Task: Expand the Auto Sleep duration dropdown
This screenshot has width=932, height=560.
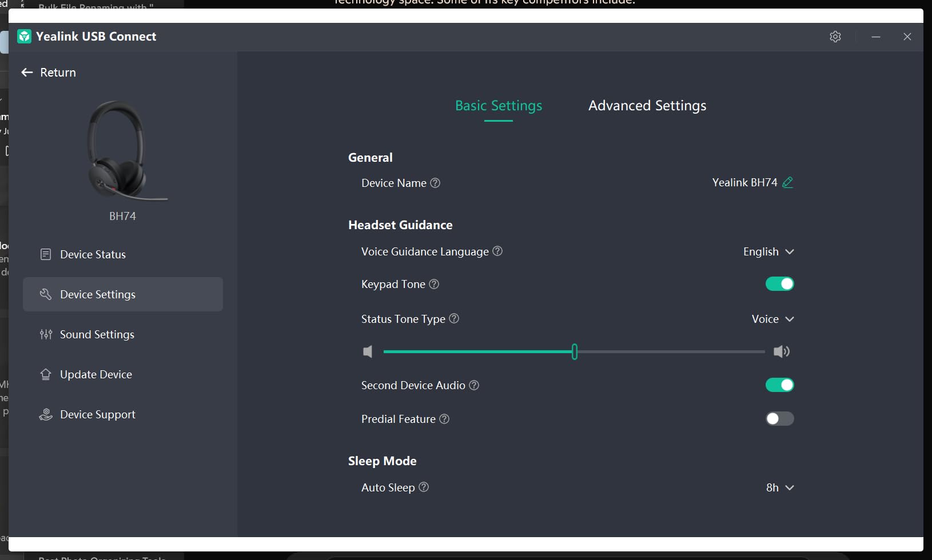Action: [x=780, y=487]
